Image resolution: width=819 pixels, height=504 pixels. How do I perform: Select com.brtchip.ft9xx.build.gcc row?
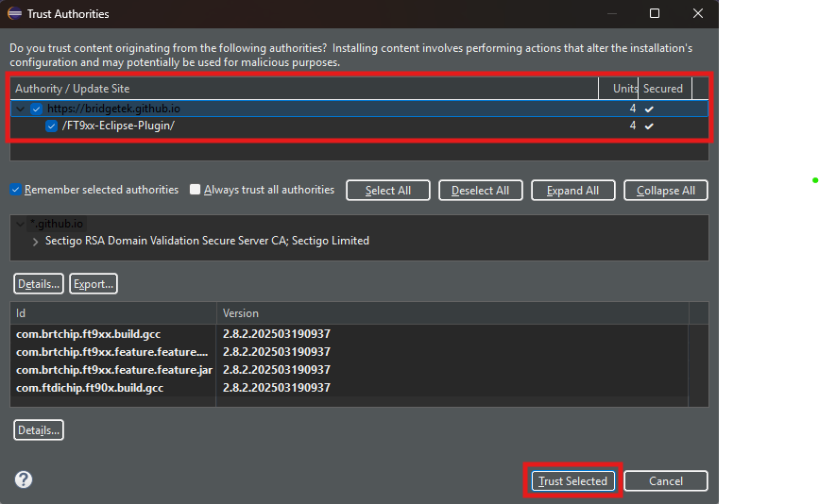coord(88,334)
